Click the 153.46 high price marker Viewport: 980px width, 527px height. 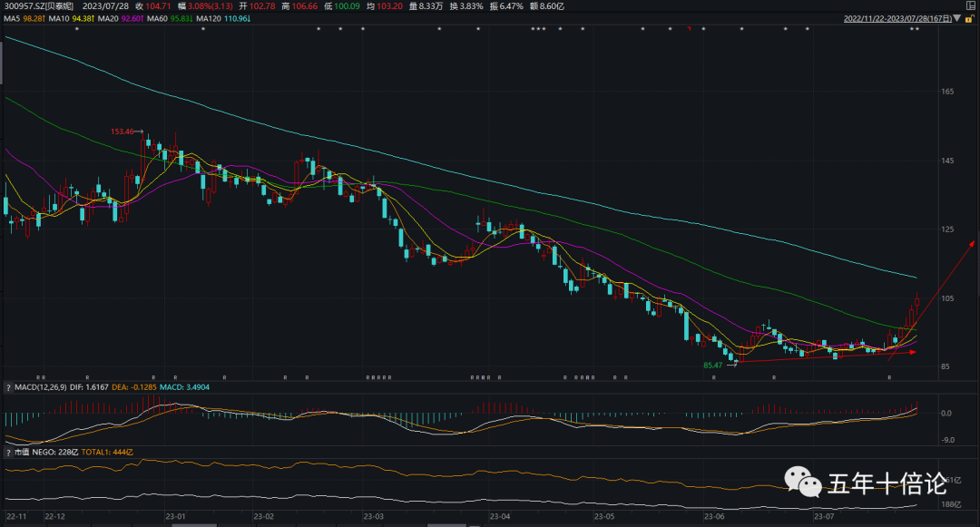pyautogui.click(x=123, y=132)
